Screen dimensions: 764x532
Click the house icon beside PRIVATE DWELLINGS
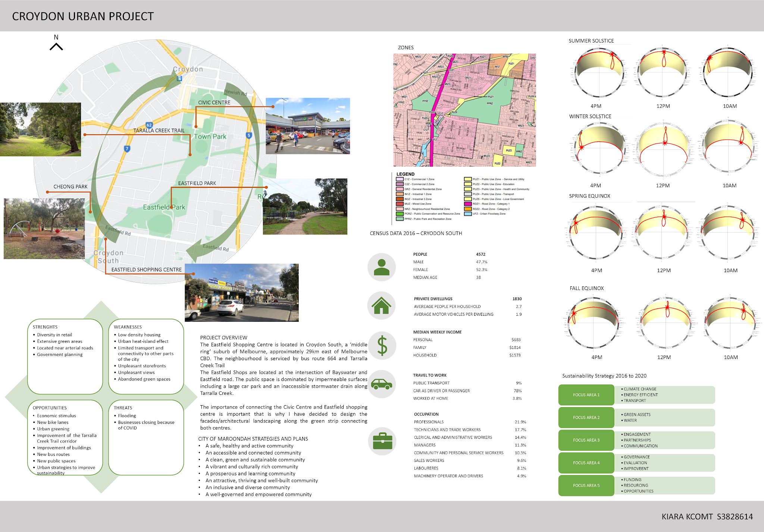click(382, 306)
